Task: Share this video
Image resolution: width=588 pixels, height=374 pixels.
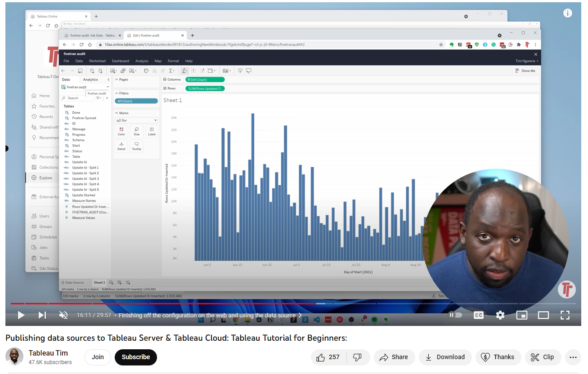Action: click(394, 357)
